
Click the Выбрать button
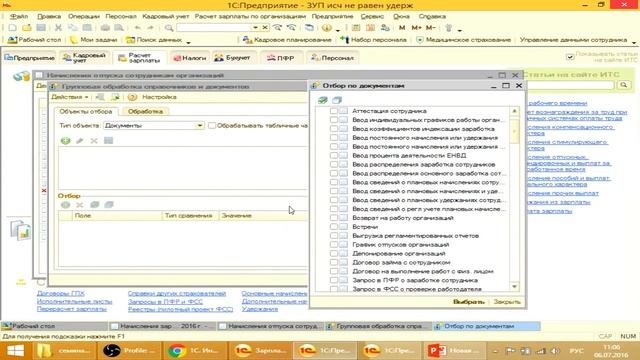pos(469,302)
